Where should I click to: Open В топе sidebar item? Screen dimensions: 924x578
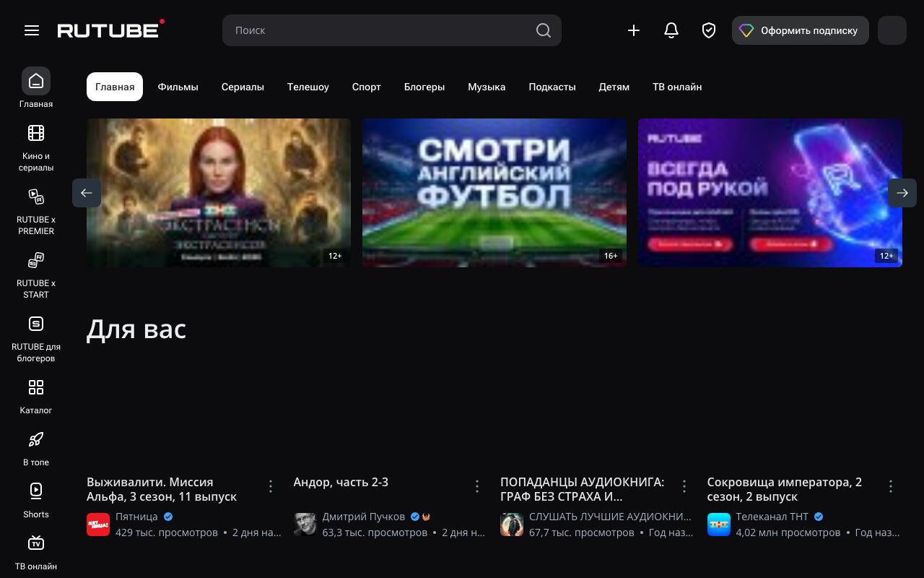tap(36, 448)
